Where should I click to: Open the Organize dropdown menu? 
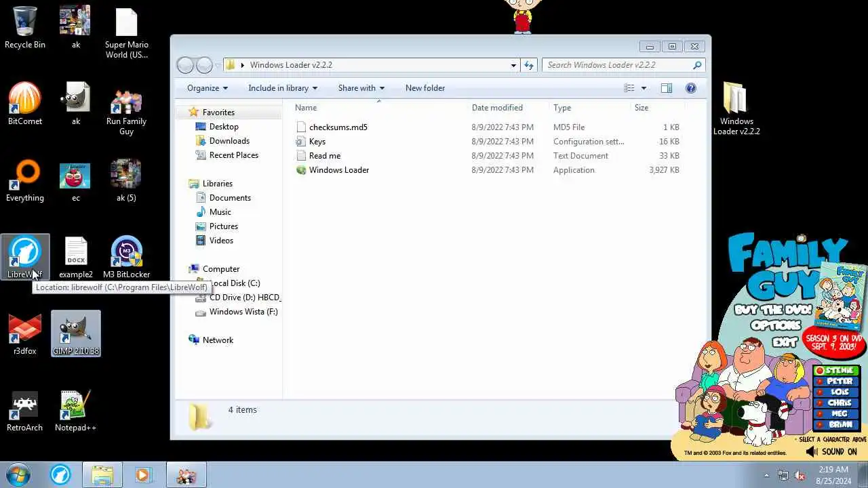[x=208, y=88]
